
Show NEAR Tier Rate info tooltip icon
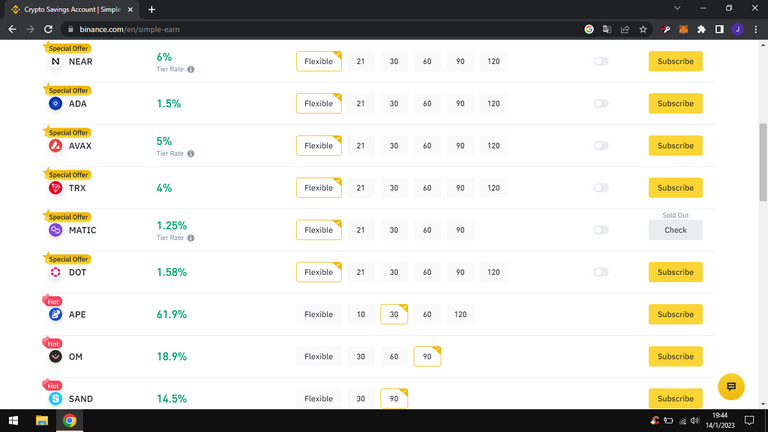[191, 70]
